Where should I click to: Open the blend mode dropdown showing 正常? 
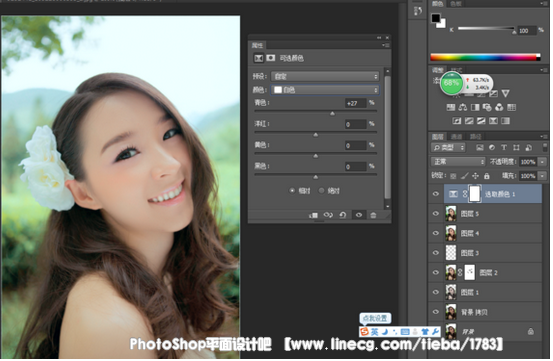pos(458,162)
